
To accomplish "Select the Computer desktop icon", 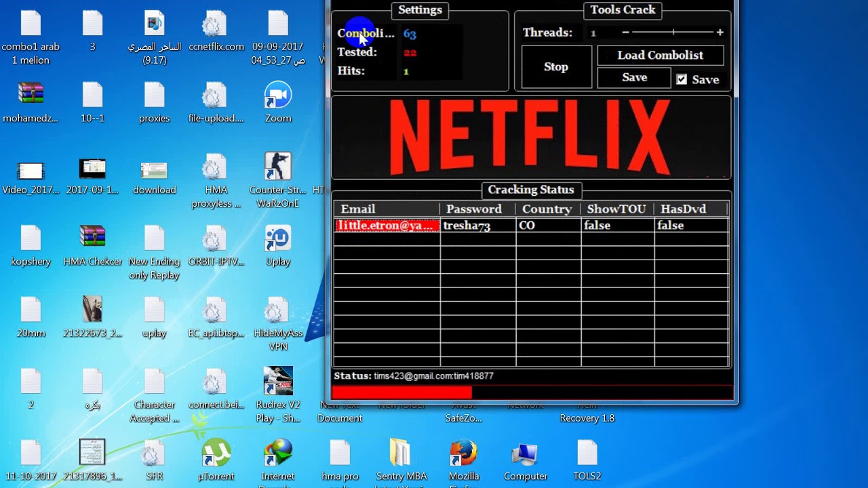I will click(x=526, y=460).
